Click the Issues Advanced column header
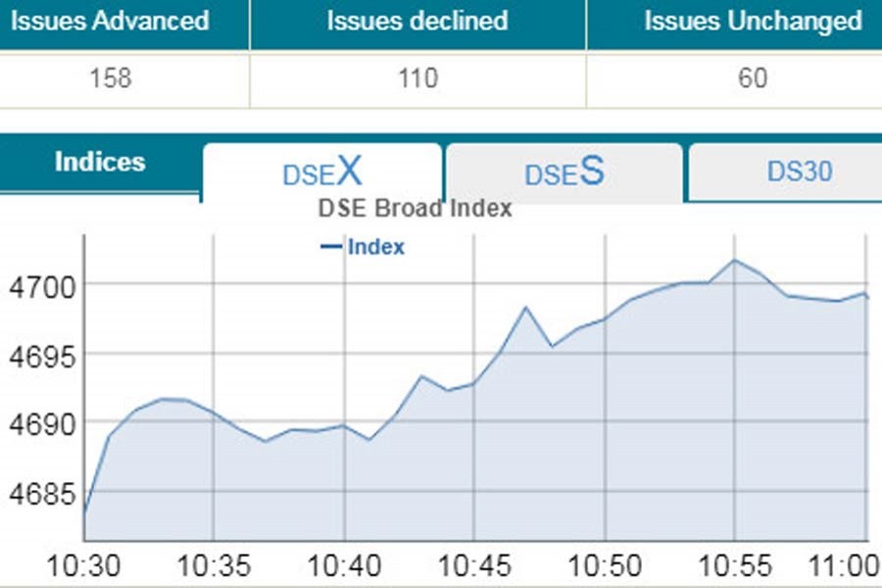Viewport: 882px width, 588px height. pos(110,21)
